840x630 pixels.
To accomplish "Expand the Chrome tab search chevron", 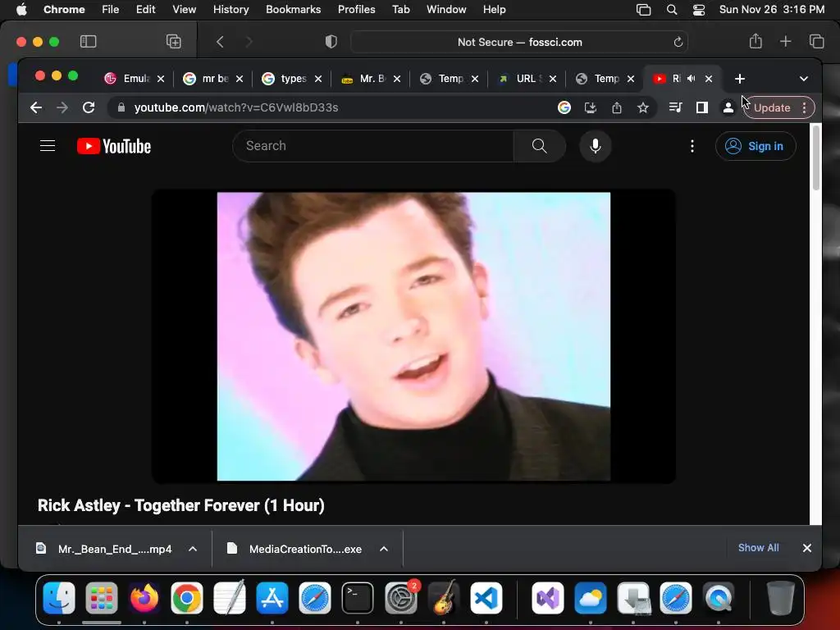I will tap(804, 79).
